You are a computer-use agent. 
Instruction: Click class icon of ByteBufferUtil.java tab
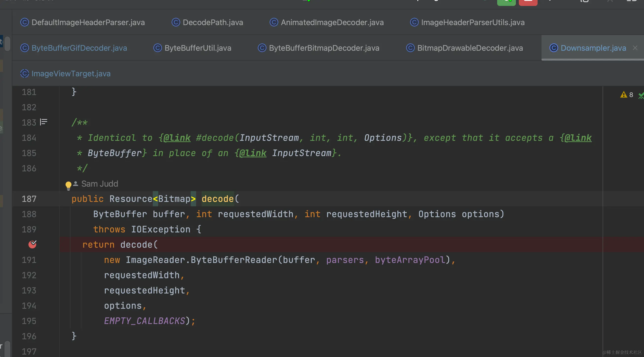click(x=157, y=48)
